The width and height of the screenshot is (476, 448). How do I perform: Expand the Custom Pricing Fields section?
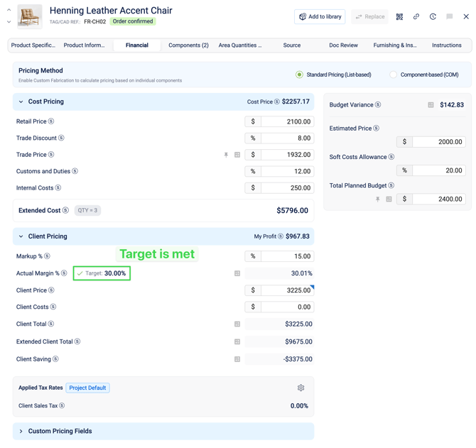point(21,431)
